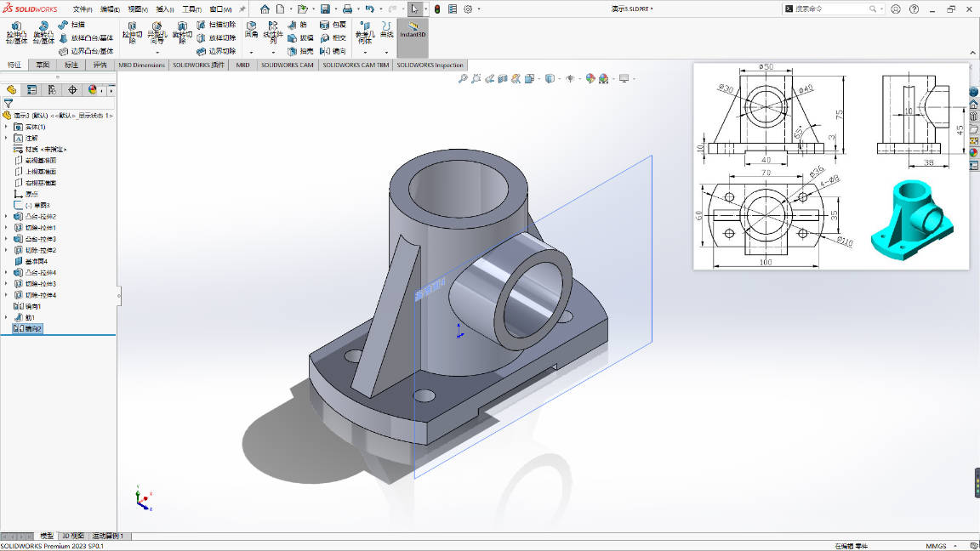
Task: Open the PropertyManager panel tab
Action: tap(31, 90)
